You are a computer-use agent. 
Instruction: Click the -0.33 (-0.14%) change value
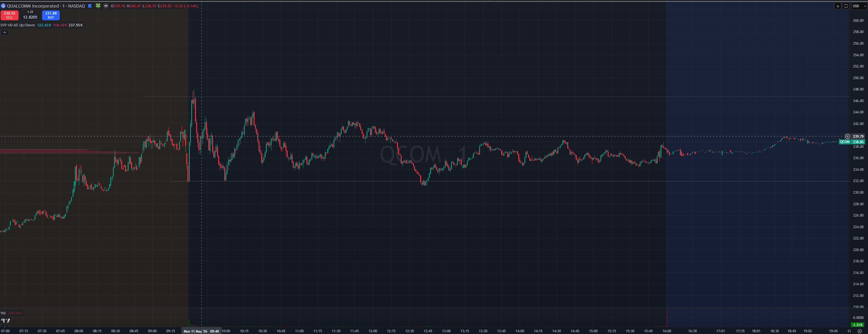[186, 6]
